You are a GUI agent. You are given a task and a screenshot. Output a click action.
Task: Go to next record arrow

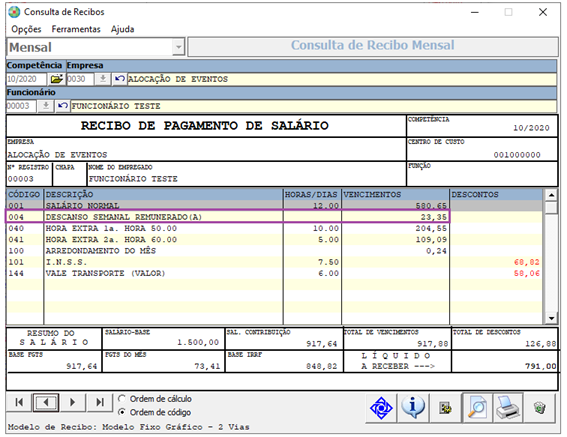pos(72,402)
